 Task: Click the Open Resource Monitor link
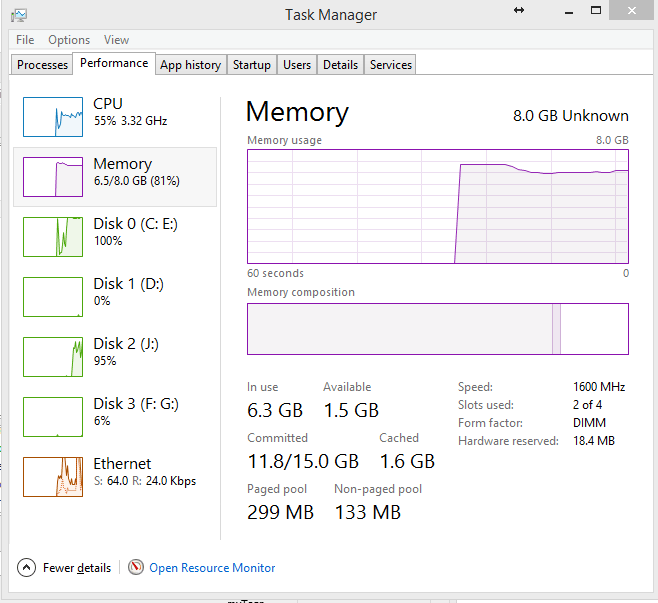212,568
